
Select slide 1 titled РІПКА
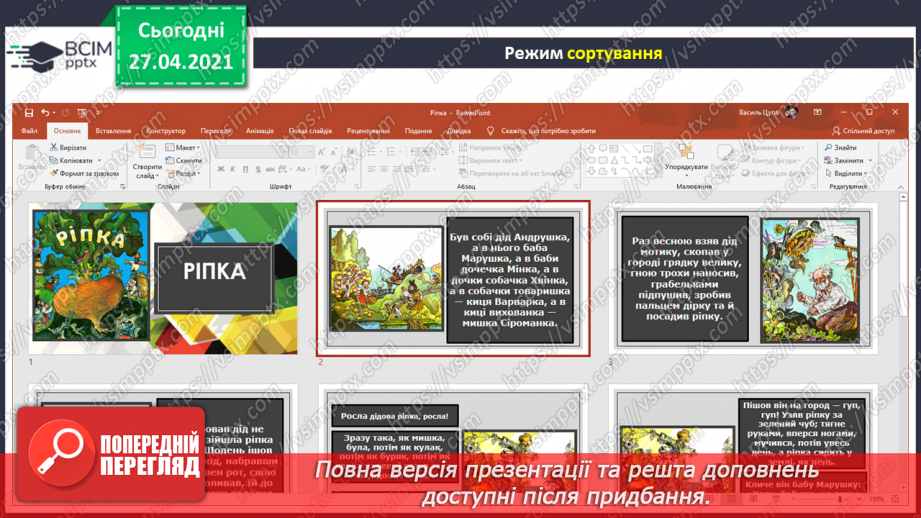164,278
